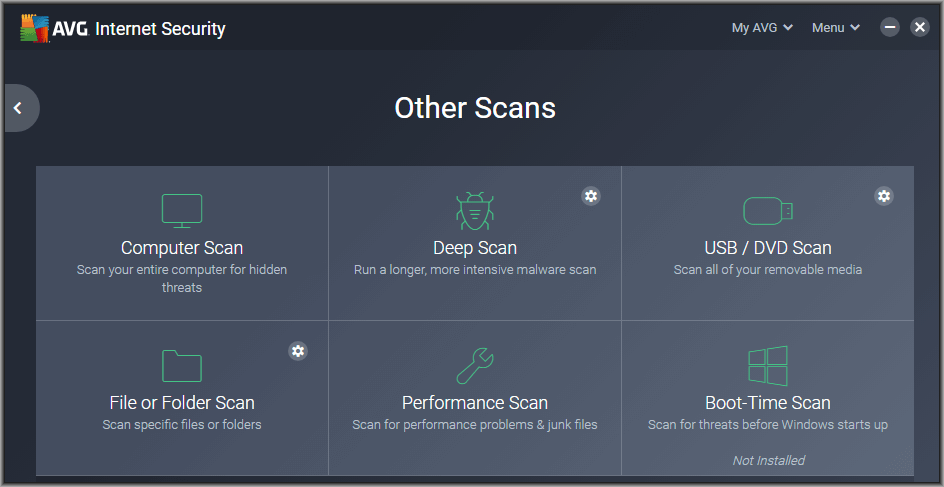Click the Boot-Time Scan Not Installed label
This screenshot has width=944, height=487.
click(768, 461)
